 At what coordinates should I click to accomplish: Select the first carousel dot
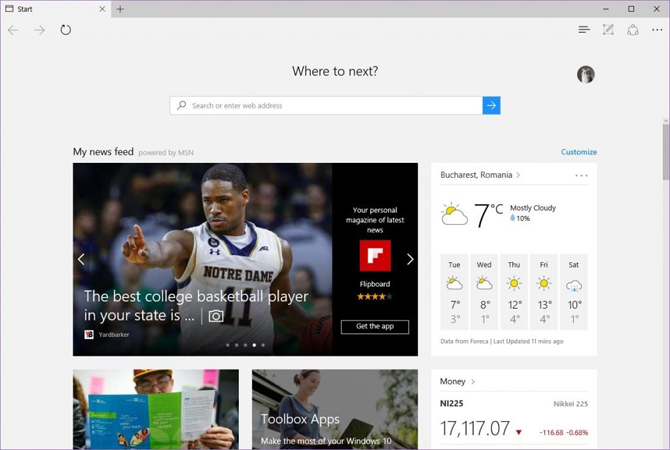[x=228, y=345]
